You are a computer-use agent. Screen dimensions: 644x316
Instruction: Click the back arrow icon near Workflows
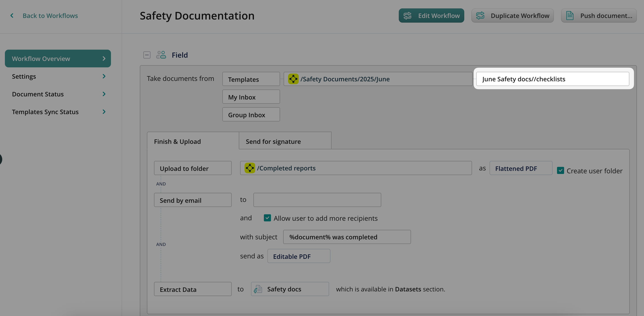(x=12, y=16)
